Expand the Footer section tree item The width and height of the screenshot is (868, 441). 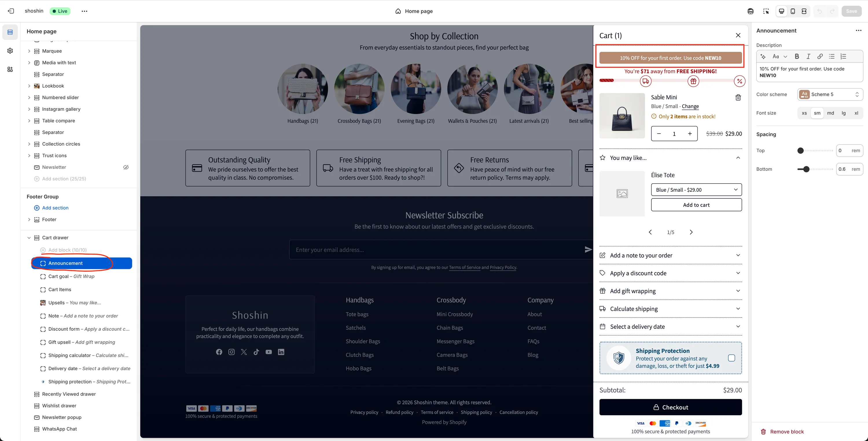(29, 219)
